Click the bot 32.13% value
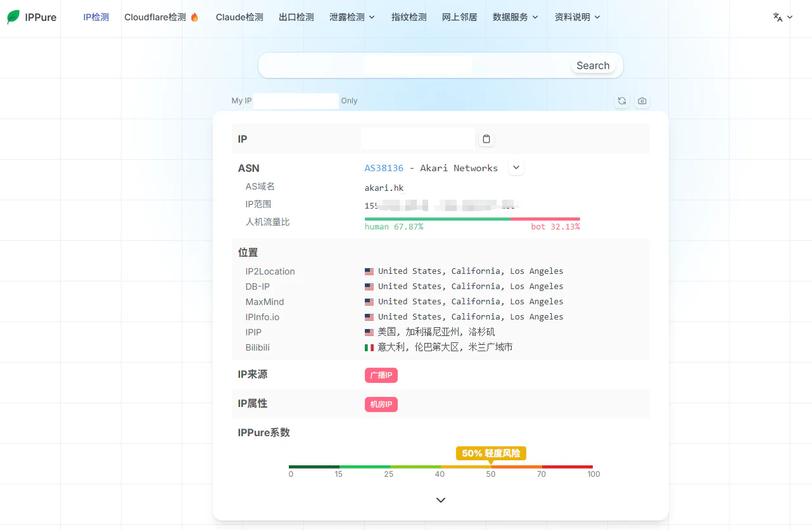The width and height of the screenshot is (812, 530). 555,226
